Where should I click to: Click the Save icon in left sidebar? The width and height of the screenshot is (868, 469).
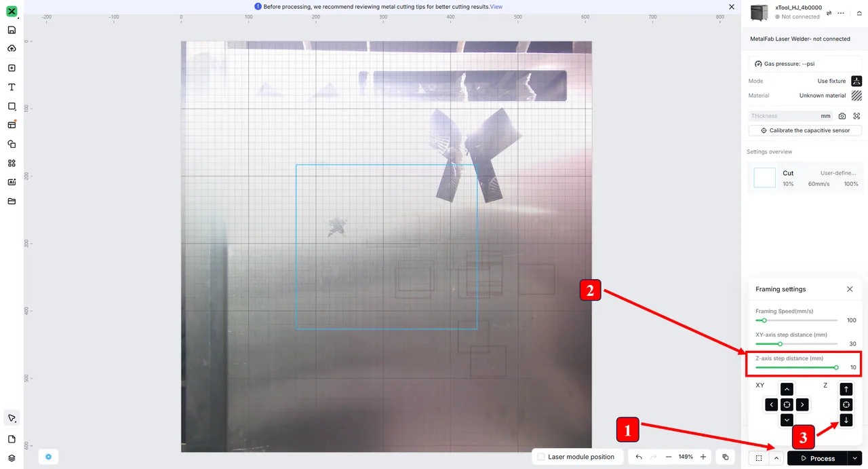tap(12, 30)
